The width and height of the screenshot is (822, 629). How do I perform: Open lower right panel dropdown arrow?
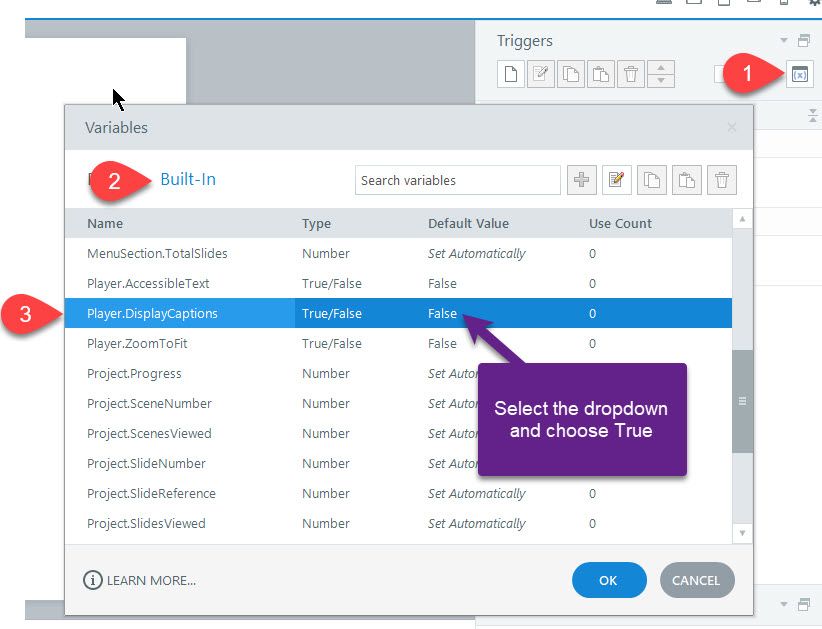(784, 604)
